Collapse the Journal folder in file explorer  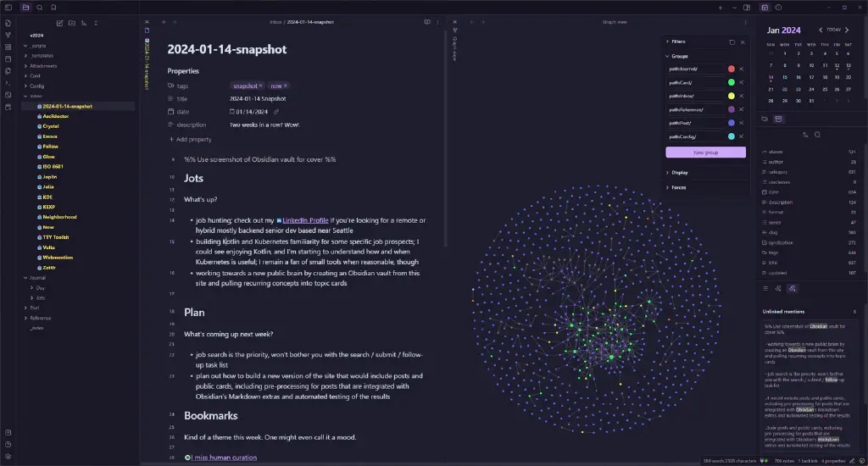pyautogui.click(x=25, y=277)
